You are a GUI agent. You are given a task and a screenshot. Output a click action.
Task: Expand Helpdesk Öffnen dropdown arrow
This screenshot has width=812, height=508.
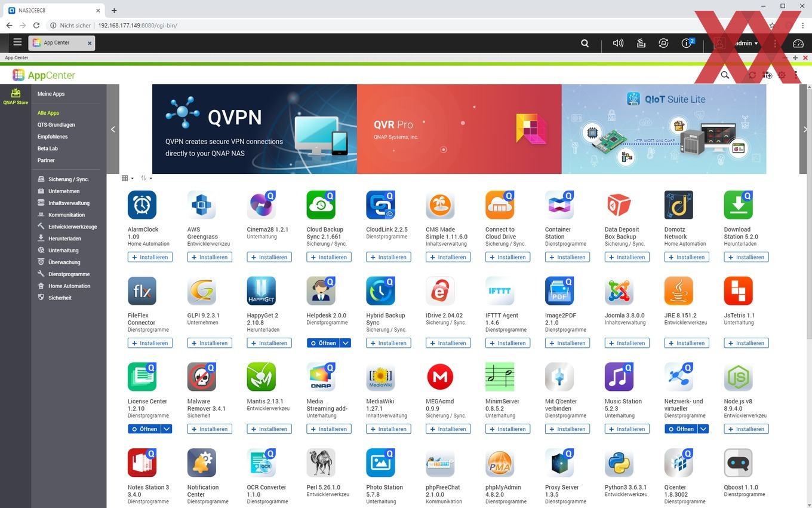pos(346,343)
